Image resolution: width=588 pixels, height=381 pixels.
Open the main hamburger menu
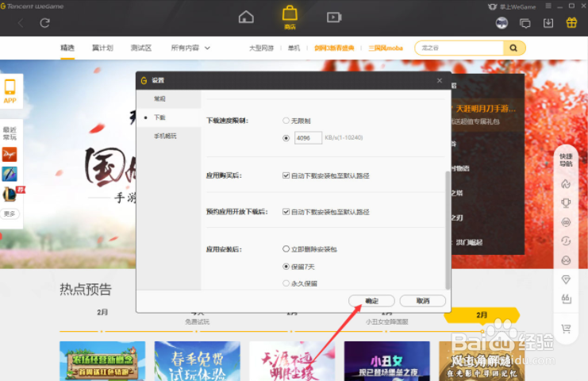click(x=548, y=6)
